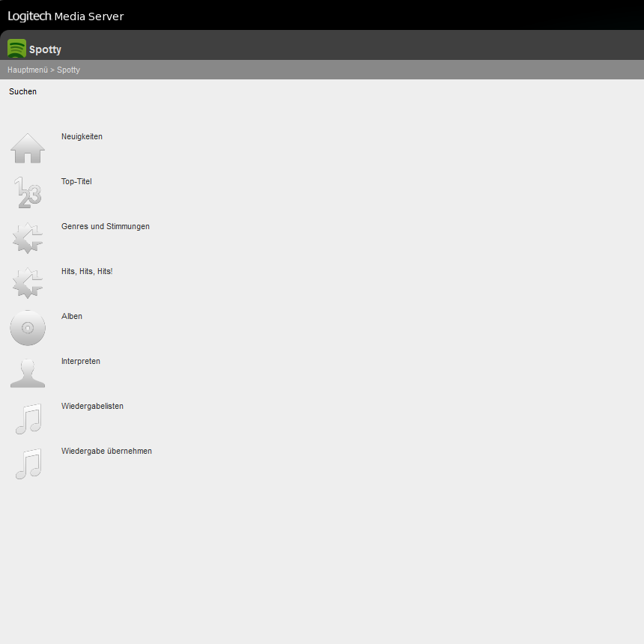
Task: Open the Neuigkeiten text link
Action: pyautogui.click(x=82, y=136)
